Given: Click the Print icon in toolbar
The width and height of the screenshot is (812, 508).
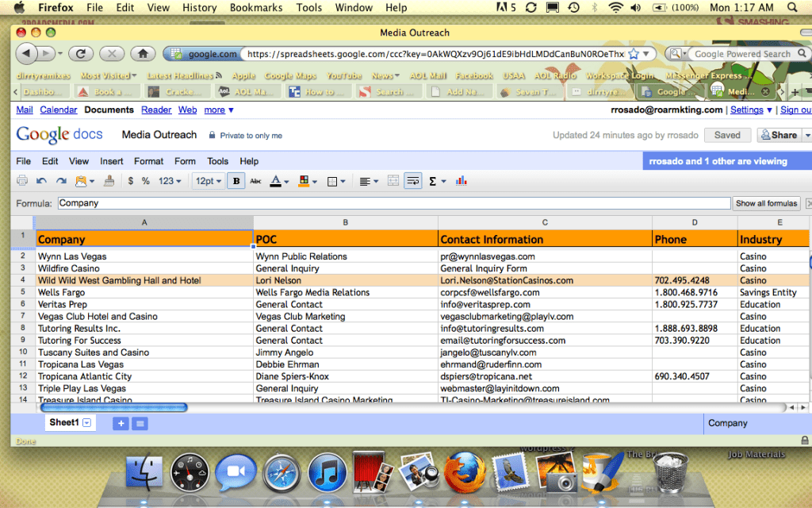Looking at the screenshot, I should point(22,181).
